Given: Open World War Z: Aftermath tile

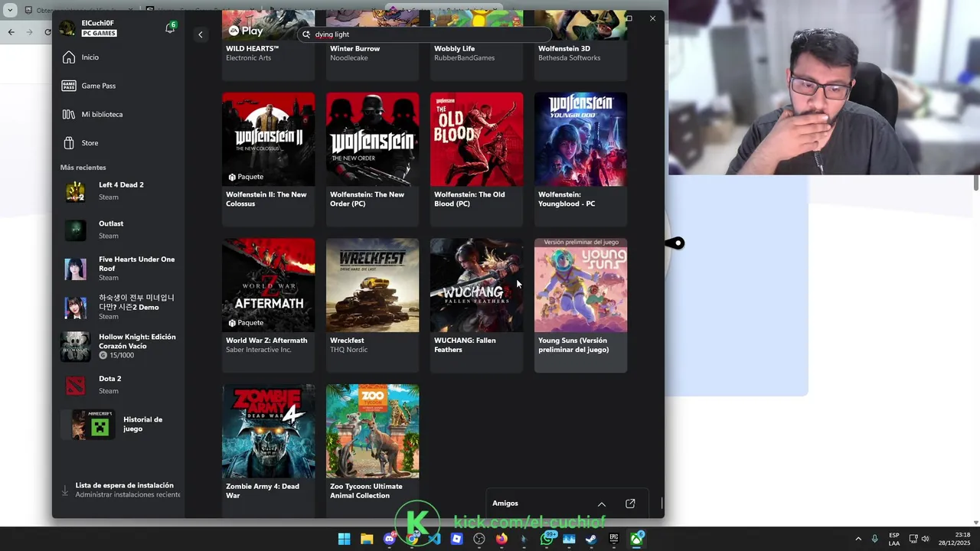Looking at the screenshot, I should pos(268,305).
